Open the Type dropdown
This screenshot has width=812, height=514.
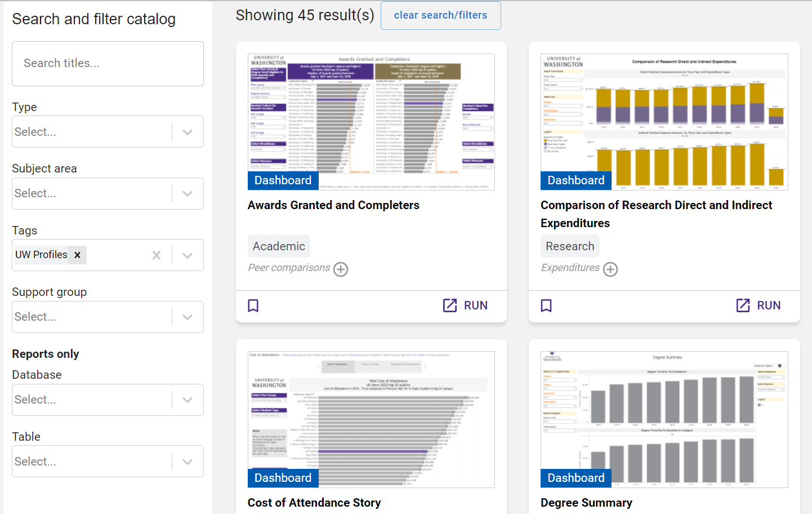[x=108, y=132]
